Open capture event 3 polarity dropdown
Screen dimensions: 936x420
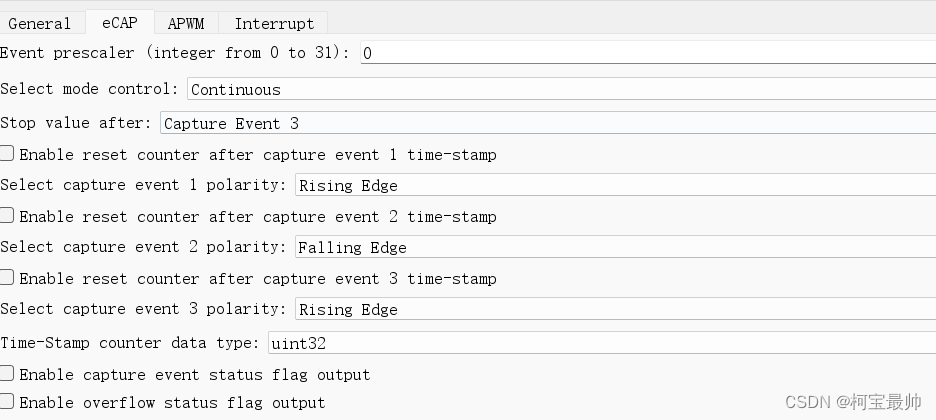coord(614,309)
